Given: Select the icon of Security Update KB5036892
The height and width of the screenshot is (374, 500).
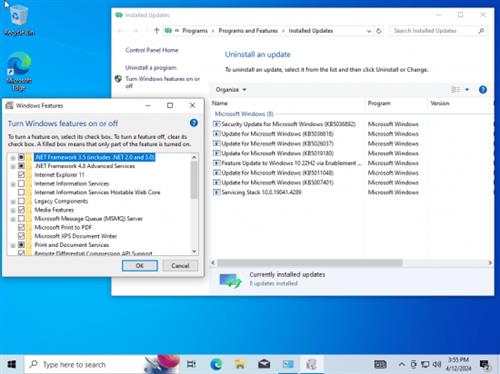Looking at the screenshot, I should pyautogui.click(x=216, y=124).
